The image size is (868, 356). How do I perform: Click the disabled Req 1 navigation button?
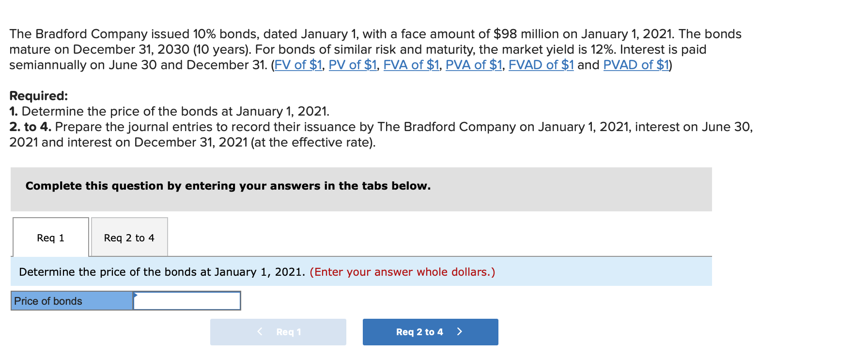click(279, 332)
